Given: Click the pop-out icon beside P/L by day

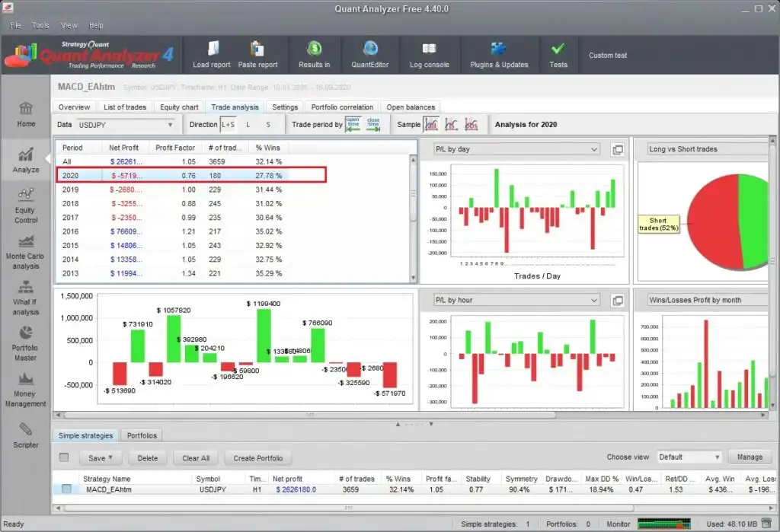Looking at the screenshot, I should tap(618, 149).
